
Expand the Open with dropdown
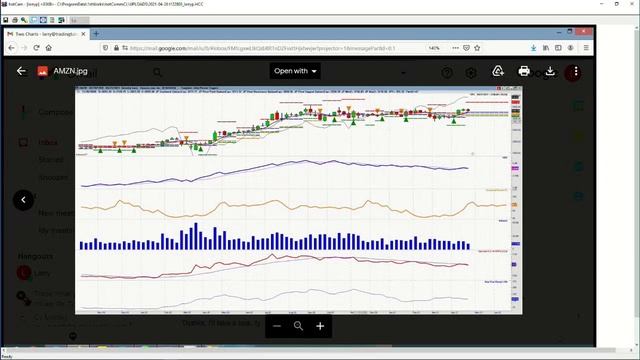click(295, 71)
